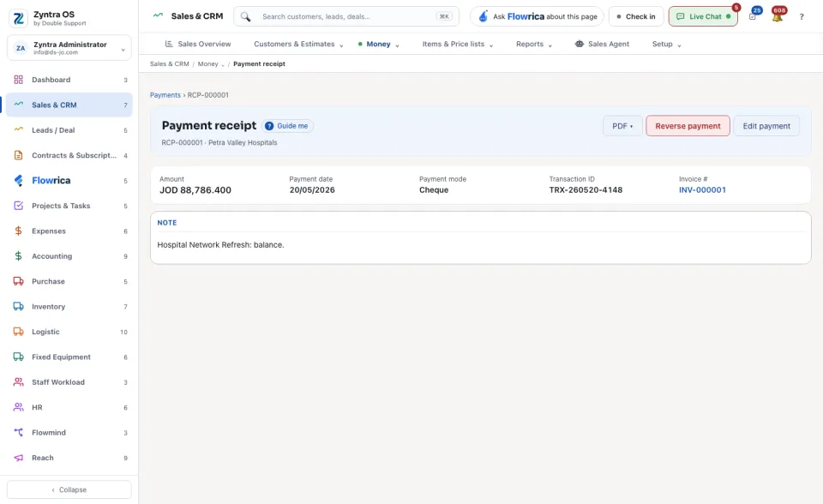Click the 20/05/2026 payment date value

coord(312,190)
